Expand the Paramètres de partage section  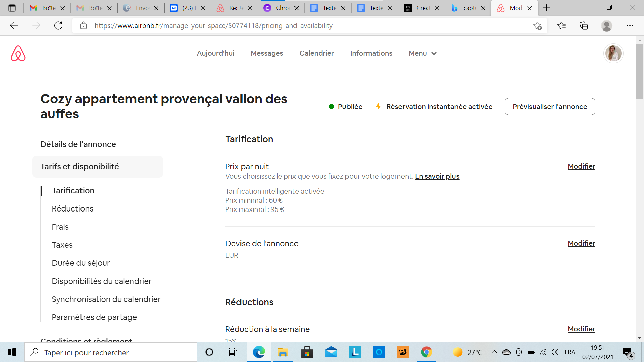[94, 317]
